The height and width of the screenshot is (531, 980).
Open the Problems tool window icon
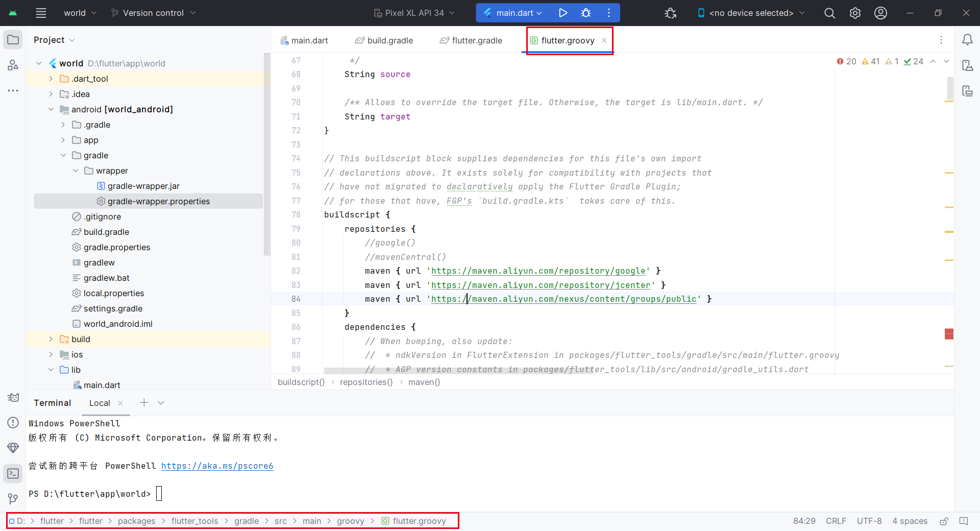click(x=13, y=422)
